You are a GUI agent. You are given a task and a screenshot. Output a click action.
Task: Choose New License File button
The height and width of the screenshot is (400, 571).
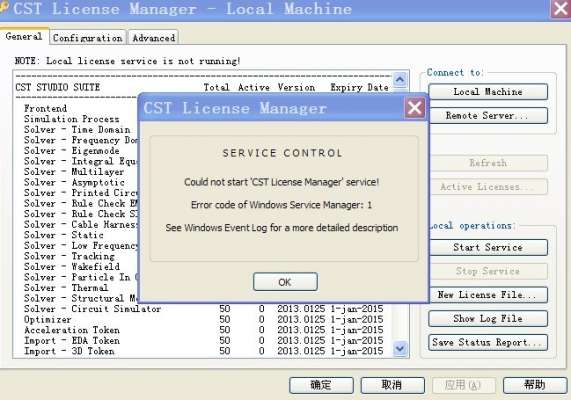pos(488,295)
